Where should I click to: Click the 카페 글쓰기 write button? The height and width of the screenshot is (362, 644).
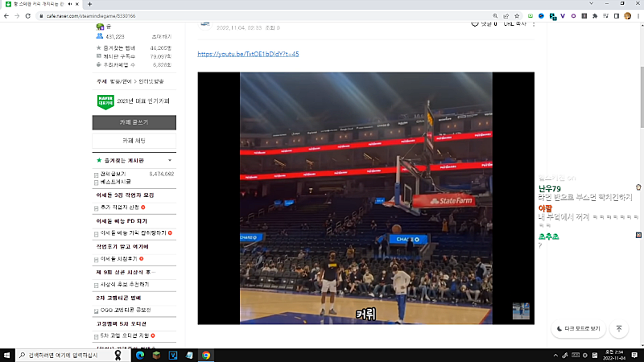pos(134,122)
